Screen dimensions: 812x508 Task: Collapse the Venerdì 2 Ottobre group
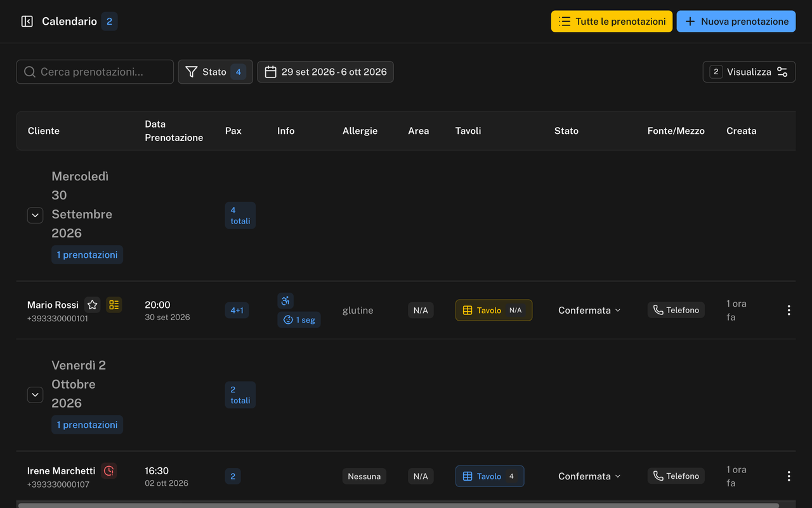pyautogui.click(x=35, y=395)
